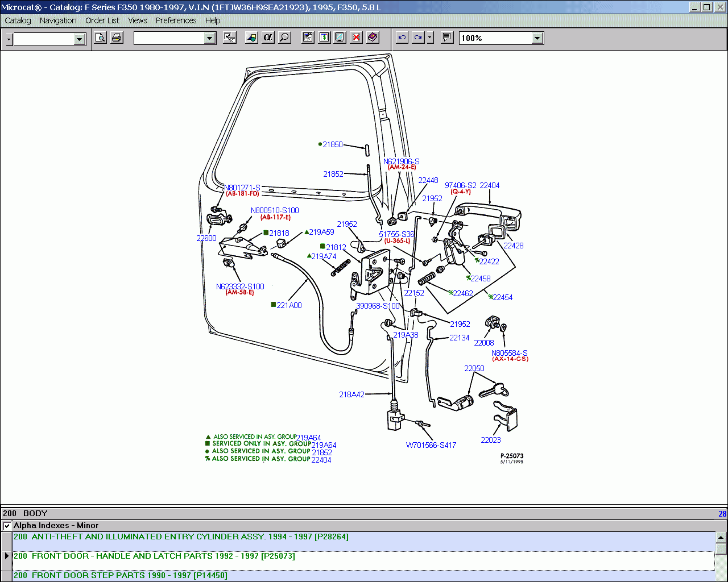The image size is (728, 582).
Task: Open the Preferences menu
Action: point(176,20)
